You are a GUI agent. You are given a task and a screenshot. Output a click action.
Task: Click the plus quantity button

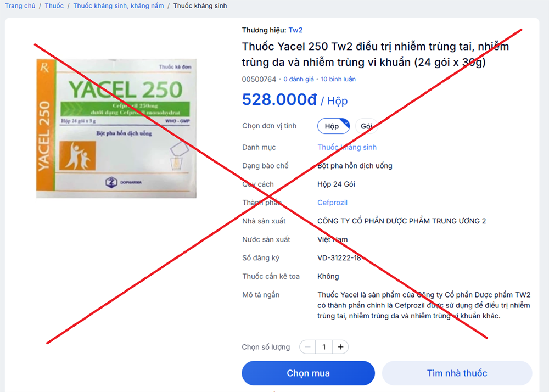tap(340, 347)
